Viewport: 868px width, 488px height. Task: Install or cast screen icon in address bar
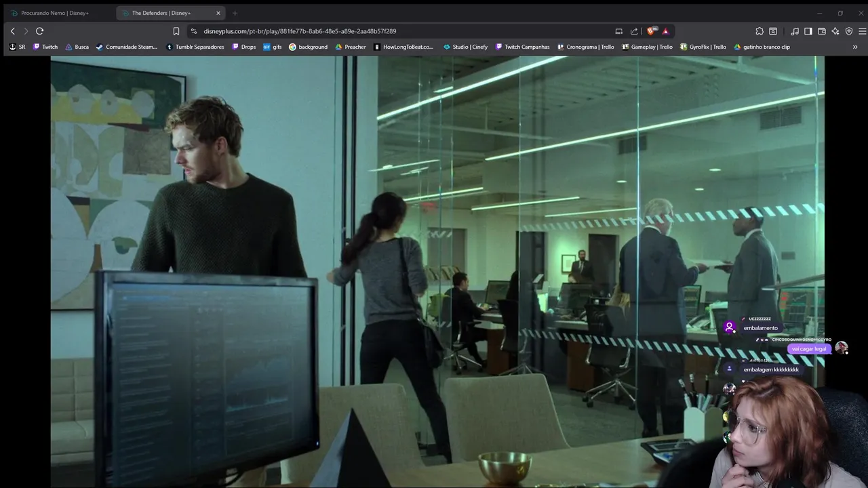[619, 31]
